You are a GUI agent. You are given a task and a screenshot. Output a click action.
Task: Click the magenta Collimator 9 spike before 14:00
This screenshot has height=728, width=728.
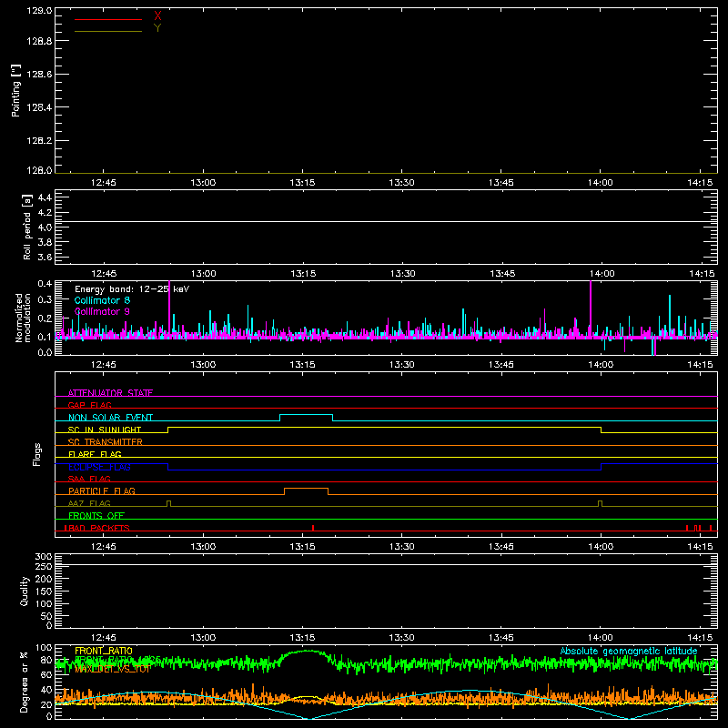[x=590, y=307]
